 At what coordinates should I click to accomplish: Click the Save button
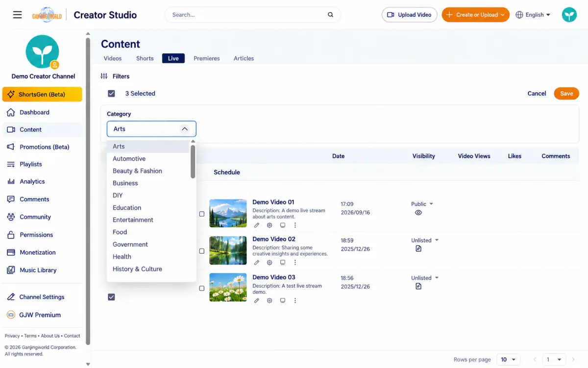click(x=566, y=94)
